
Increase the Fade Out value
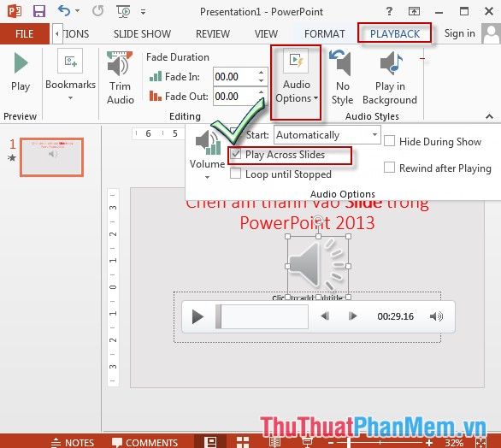point(262,92)
